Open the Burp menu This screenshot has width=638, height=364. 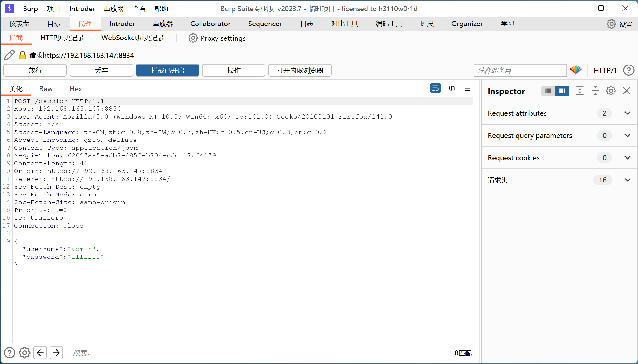point(30,9)
